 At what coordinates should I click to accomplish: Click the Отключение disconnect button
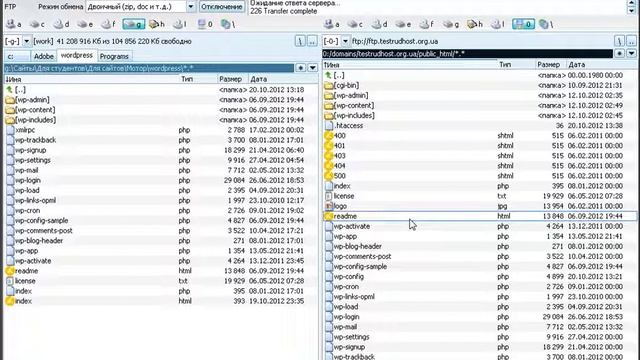(222, 7)
